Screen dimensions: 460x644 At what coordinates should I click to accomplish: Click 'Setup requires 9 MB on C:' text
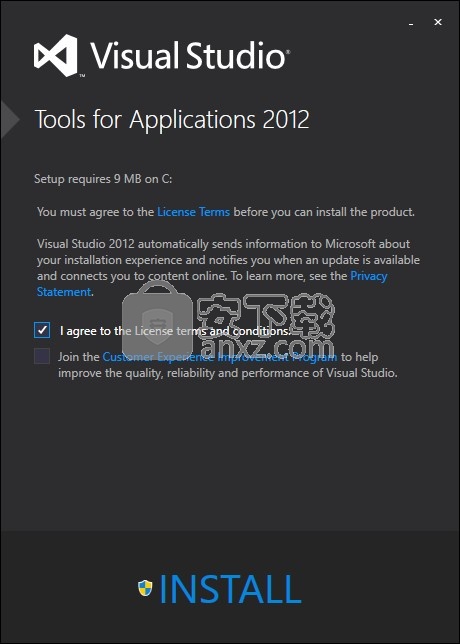click(x=103, y=179)
